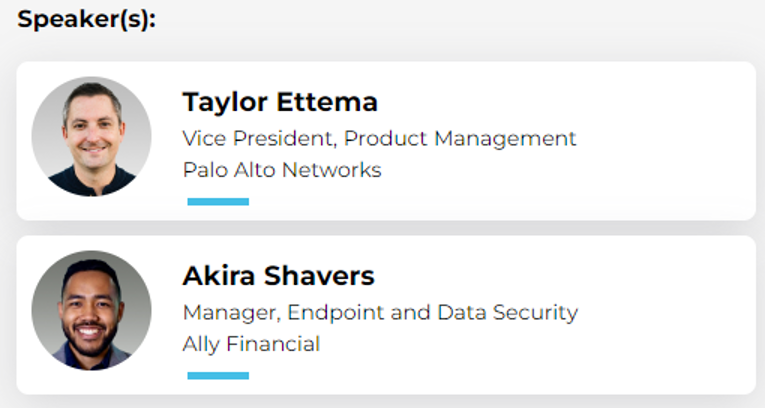766x408 pixels.
Task: Click the surname 'Shavers'
Action: (319, 276)
